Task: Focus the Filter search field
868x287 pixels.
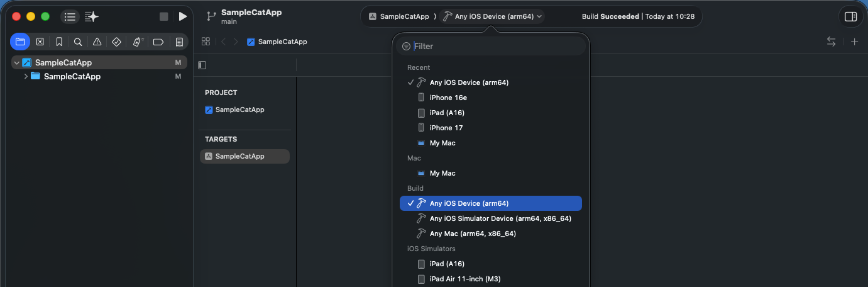Action: 490,46
